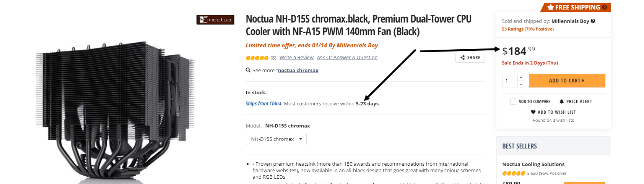This screenshot has width=644, height=184.
Task: Open the Write a Review link
Action: click(296, 58)
